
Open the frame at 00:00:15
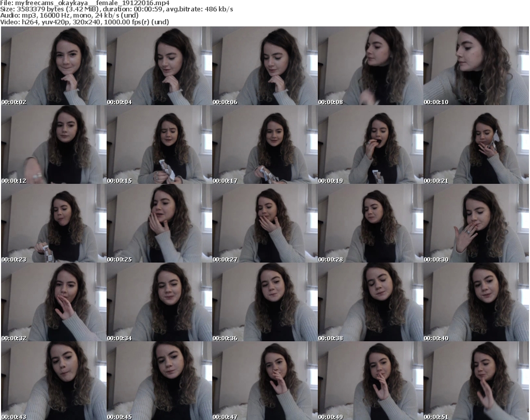159,145
